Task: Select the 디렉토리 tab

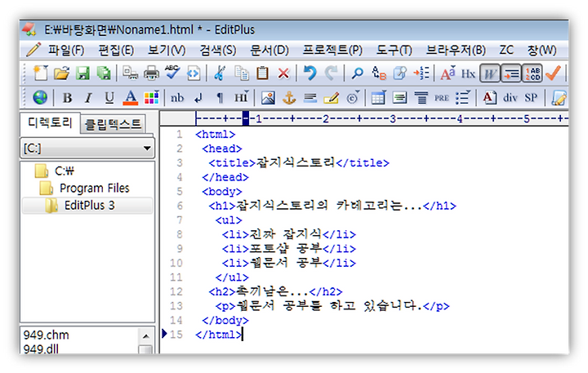Action: (51, 123)
